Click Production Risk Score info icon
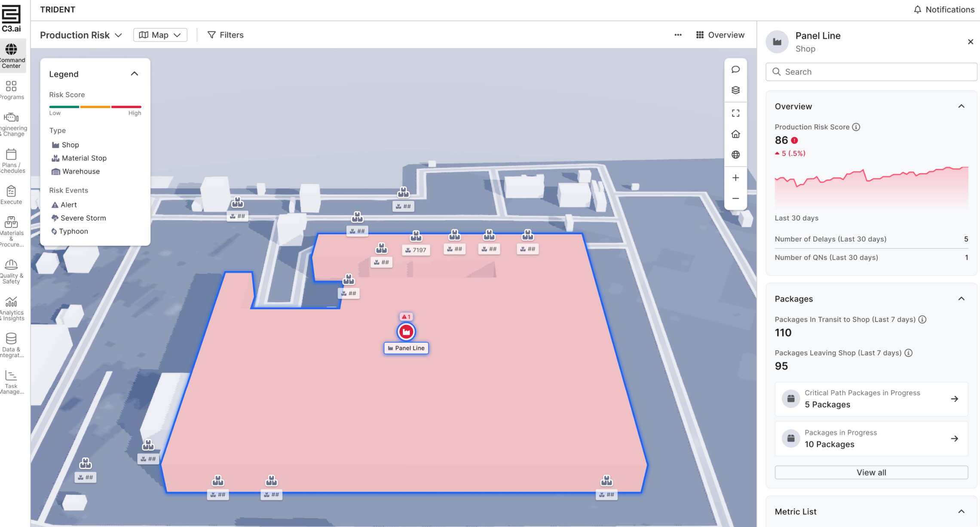 tap(856, 127)
